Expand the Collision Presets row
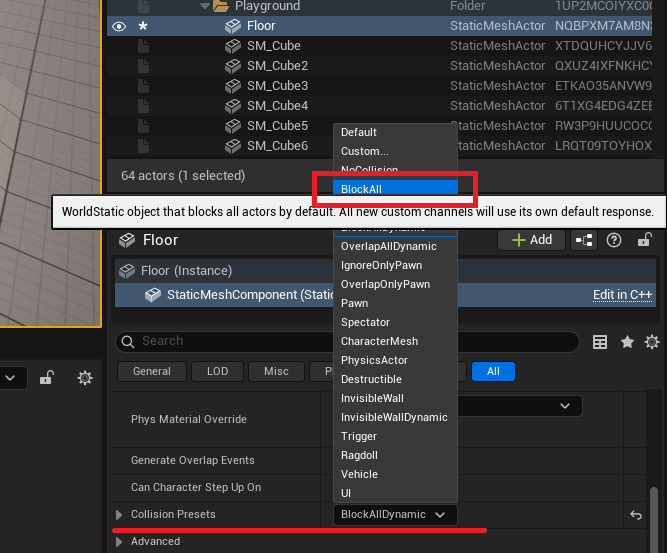Viewport: 667px width, 553px height. [x=119, y=515]
